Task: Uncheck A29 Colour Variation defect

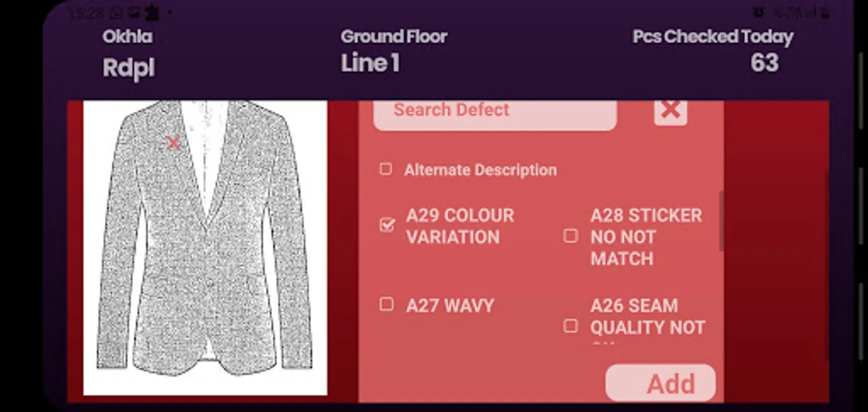Action: coord(387,225)
